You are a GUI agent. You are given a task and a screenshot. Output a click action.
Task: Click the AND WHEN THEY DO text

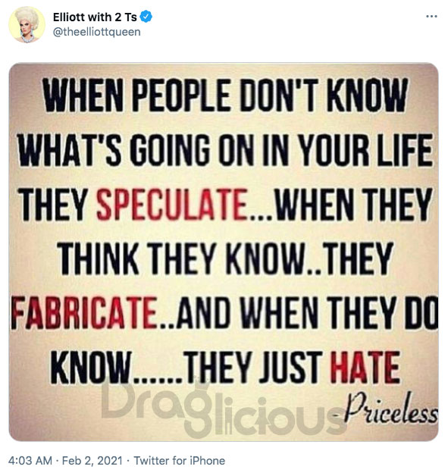(x=307, y=313)
